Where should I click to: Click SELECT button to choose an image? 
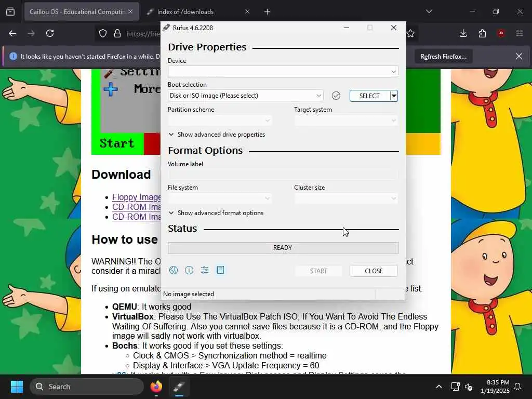tap(369, 96)
